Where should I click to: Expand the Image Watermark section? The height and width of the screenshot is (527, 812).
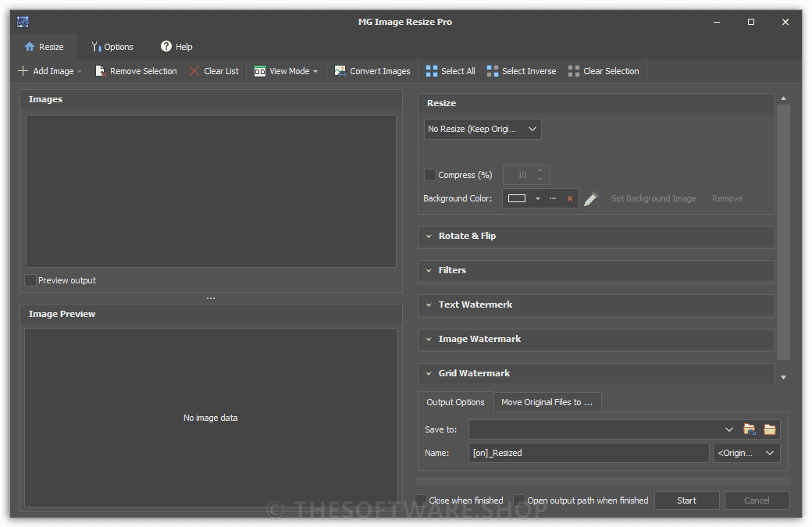point(596,339)
